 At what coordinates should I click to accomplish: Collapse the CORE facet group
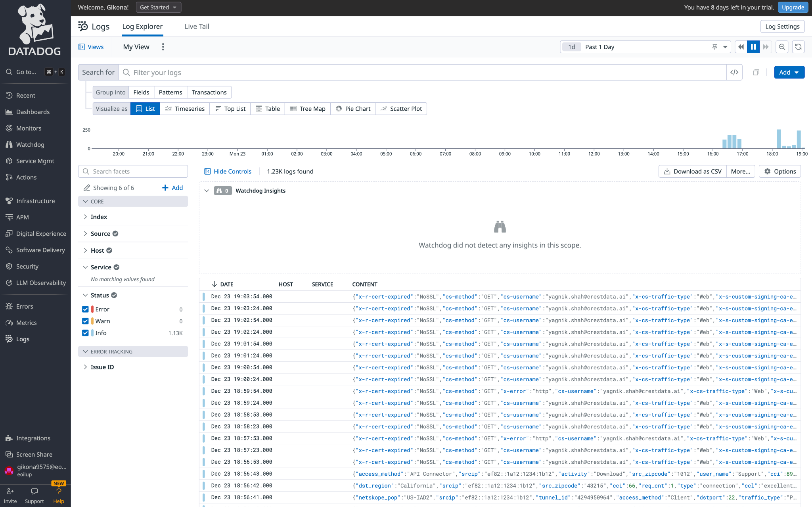point(133,202)
